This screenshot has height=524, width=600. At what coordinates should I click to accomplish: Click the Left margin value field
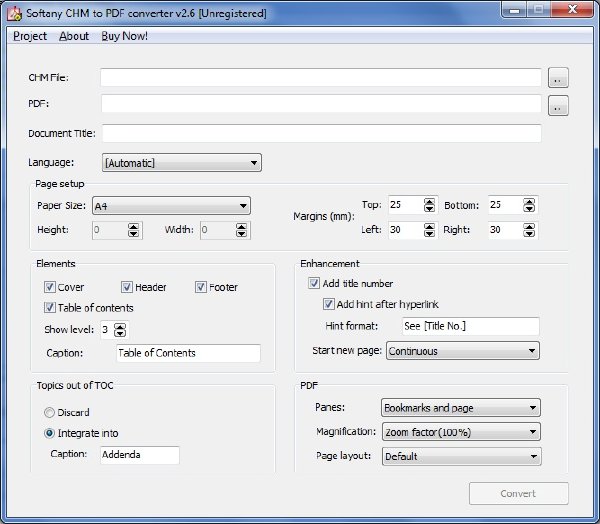[x=406, y=230]
